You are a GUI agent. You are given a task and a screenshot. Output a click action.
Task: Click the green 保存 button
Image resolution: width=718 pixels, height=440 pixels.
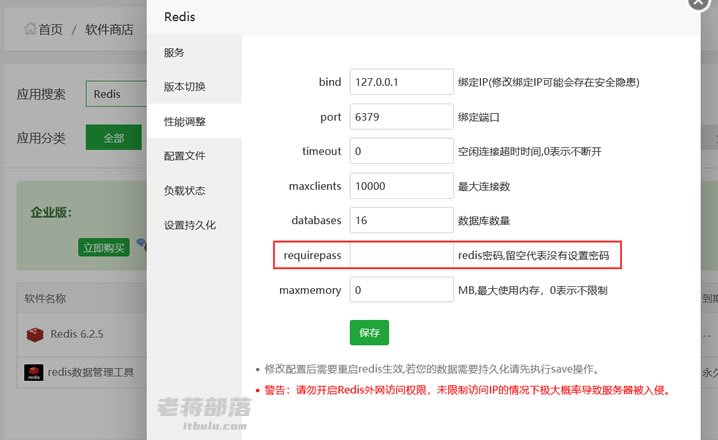369,332
